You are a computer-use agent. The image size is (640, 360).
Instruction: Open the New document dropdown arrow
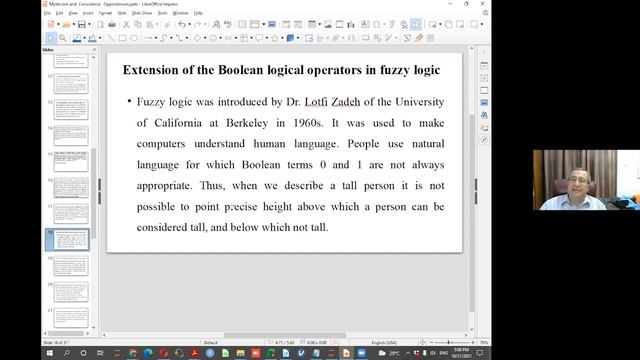[58, 24]
